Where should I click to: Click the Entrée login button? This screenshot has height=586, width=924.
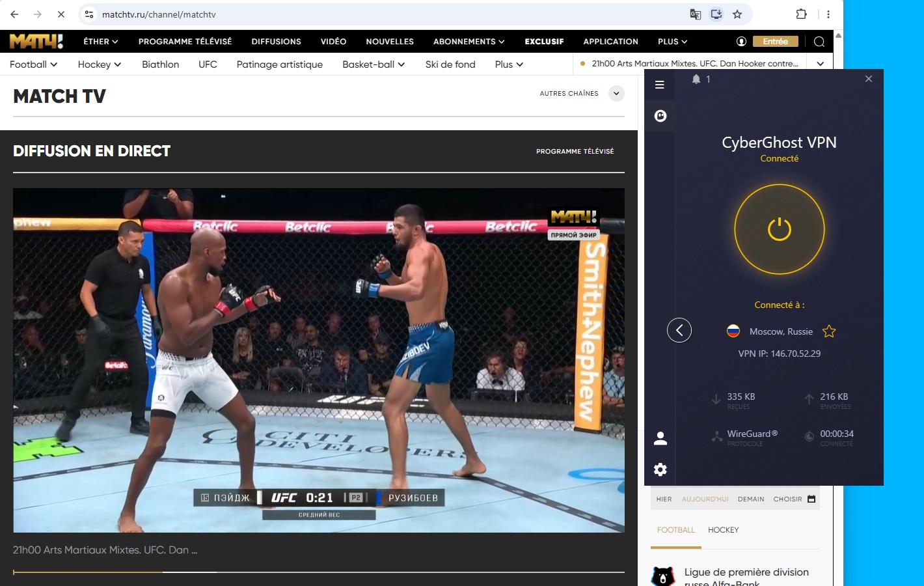[776, 41]
